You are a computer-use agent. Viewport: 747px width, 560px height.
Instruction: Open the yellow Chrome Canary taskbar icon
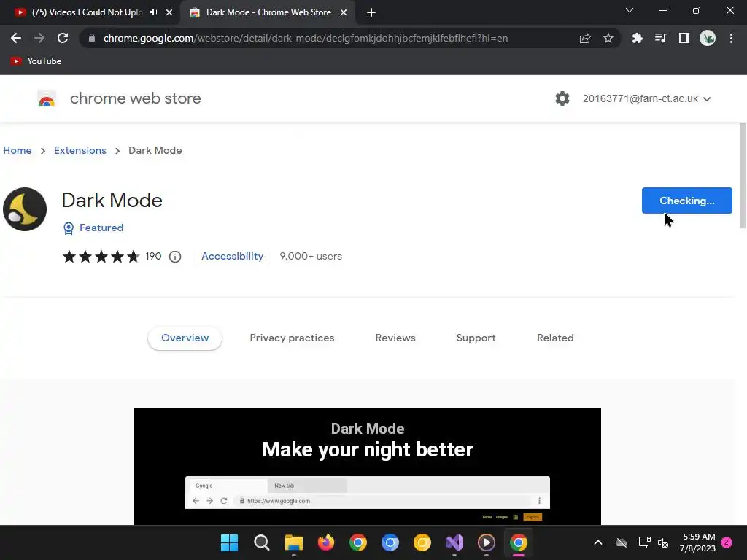[422, 542]
